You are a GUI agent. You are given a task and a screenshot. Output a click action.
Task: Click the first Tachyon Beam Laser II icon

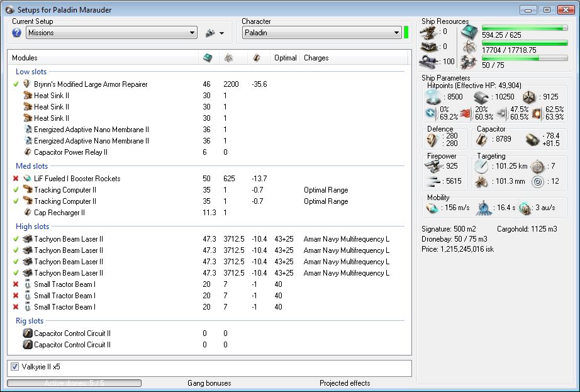(27, 239)
